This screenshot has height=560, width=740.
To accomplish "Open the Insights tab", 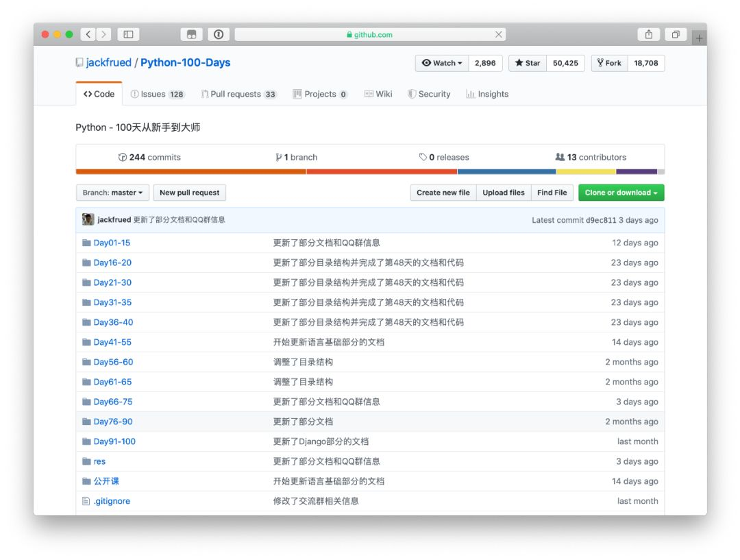I will pyautogui.click(x=488, y=94).
